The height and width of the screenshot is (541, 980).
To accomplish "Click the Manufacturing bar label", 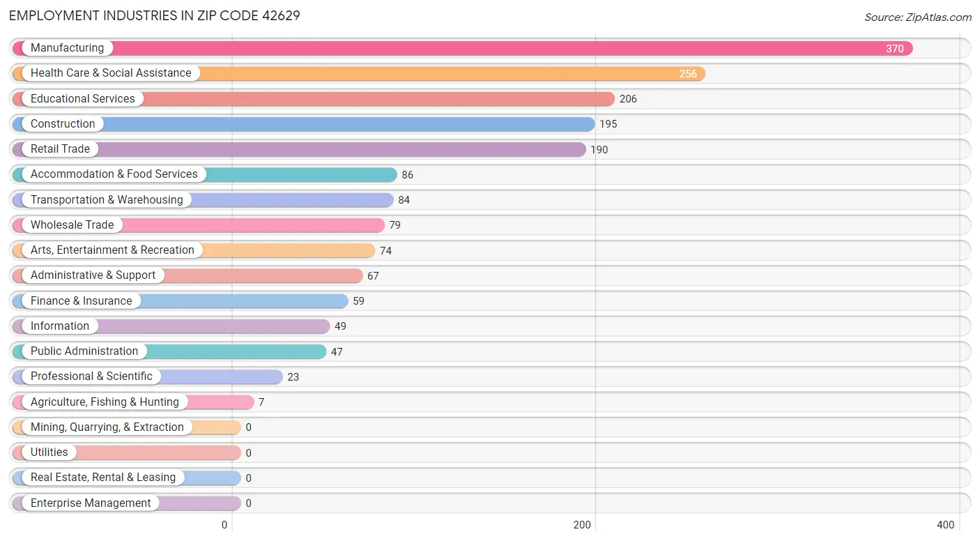I will tap(67, 48).
